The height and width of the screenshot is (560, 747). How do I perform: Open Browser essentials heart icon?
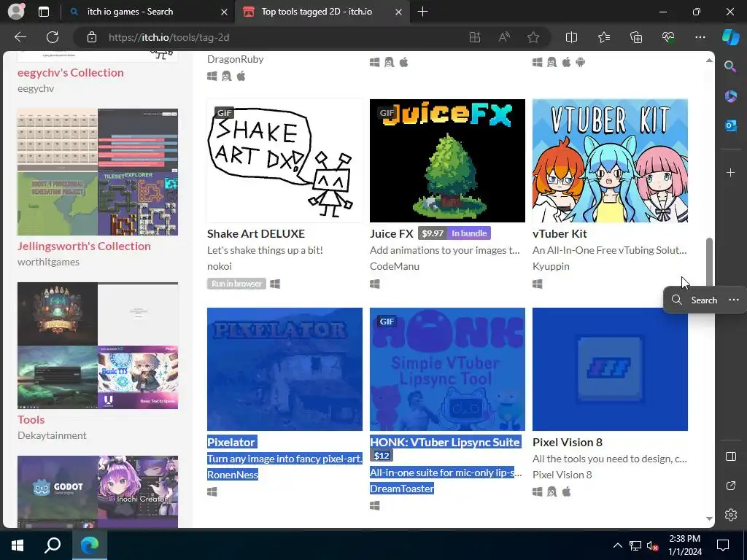pos(668,37)
